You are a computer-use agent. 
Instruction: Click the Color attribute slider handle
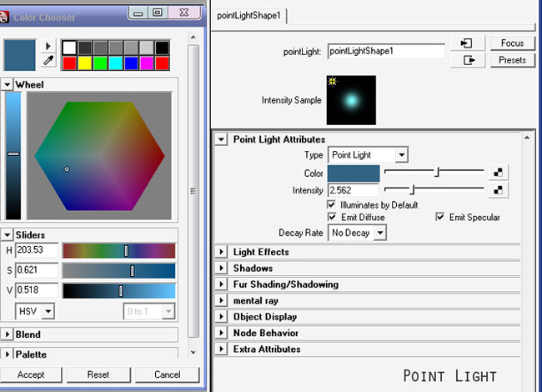coord(437,172)
